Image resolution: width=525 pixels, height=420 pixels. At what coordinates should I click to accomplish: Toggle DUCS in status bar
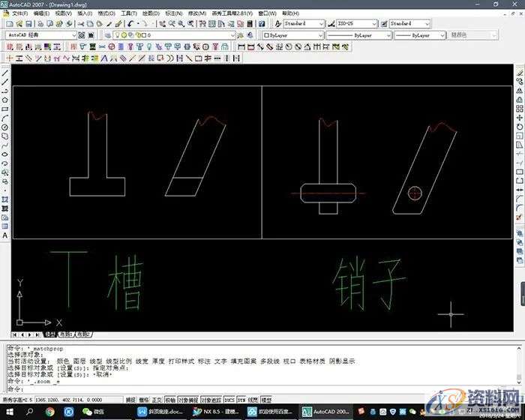(x=229, y=400)
